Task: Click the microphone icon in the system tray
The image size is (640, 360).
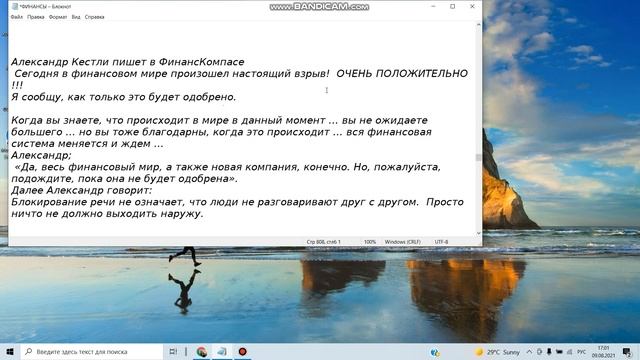Action: click(x=549, y=352)
